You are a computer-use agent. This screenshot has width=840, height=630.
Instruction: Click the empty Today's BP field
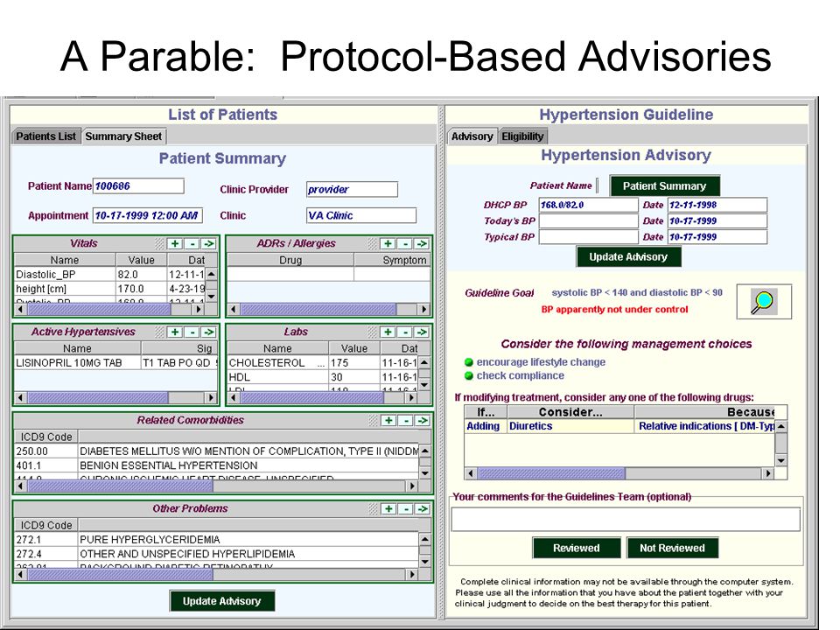tap(588, 220)
